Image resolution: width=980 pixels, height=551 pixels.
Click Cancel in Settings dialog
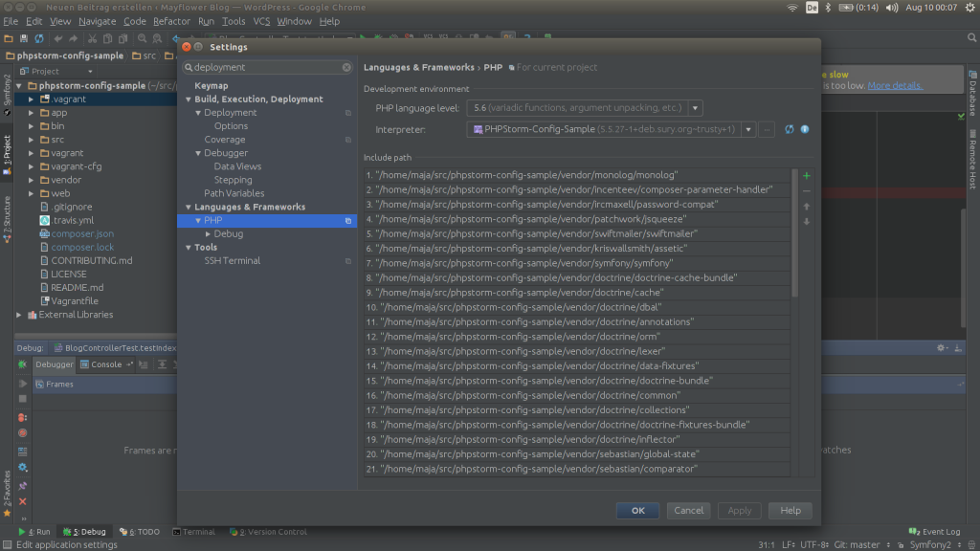pos(688,511)
